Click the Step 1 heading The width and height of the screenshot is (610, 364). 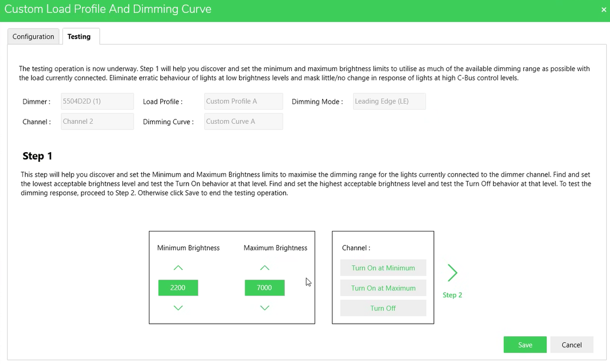[x=37, y=156]
